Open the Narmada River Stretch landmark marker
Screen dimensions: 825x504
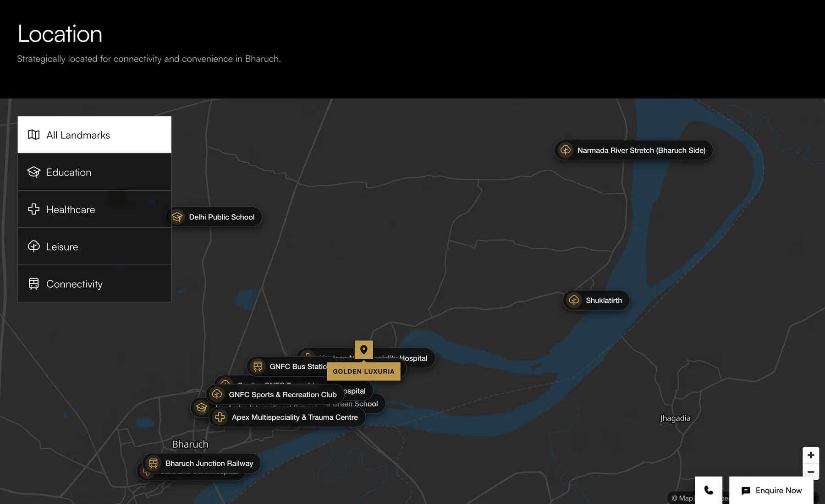633,150
